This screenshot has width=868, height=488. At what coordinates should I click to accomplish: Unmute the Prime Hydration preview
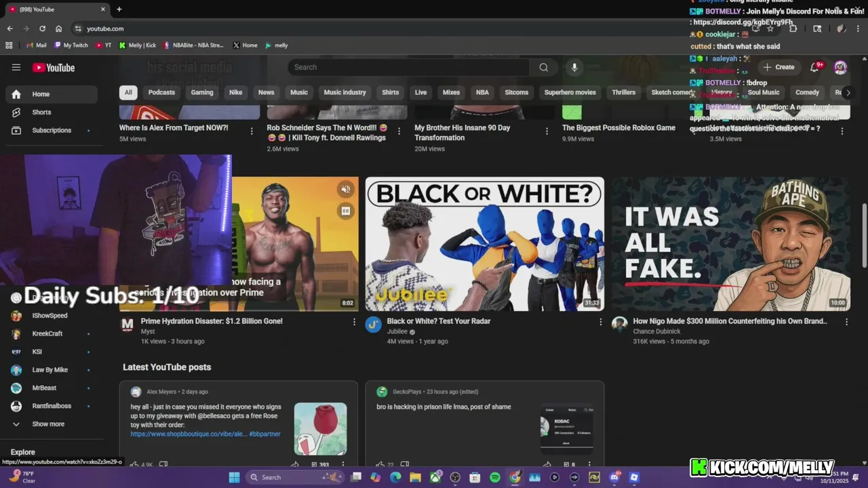[x=346, y=190]
